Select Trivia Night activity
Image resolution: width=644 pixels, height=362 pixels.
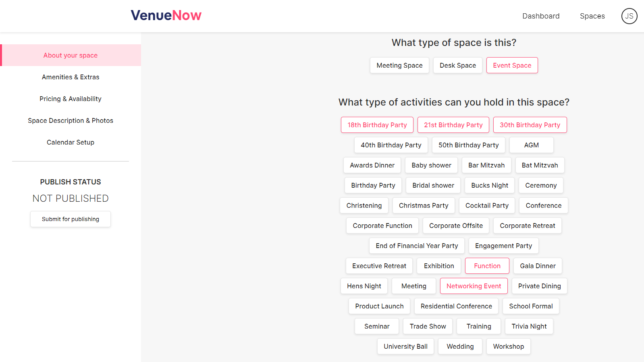pos(529,326)
